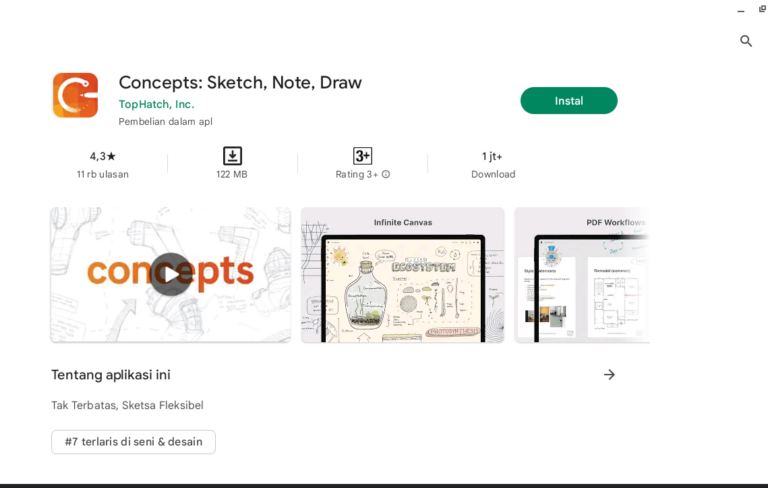Open search with the magnifier icon
Screen dimensions: 768x488
(746, 41)
